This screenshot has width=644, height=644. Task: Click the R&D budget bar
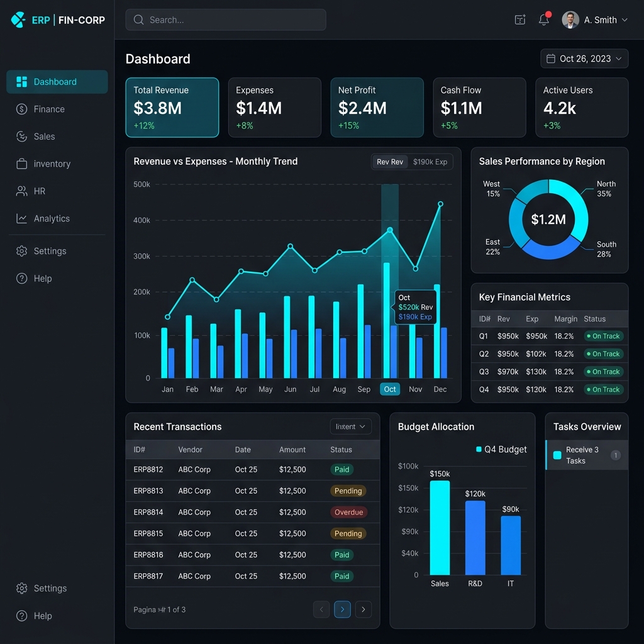tap(475, 538)
